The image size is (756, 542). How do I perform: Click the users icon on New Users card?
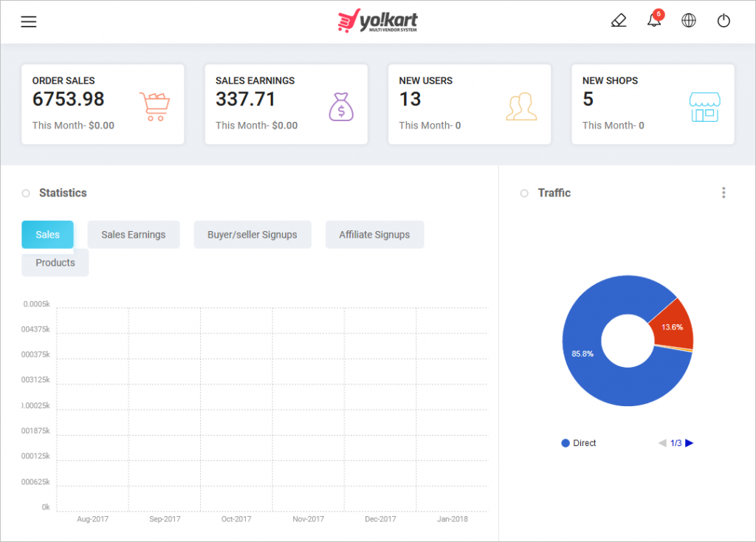pyautogui.click(x=522, y=105)
